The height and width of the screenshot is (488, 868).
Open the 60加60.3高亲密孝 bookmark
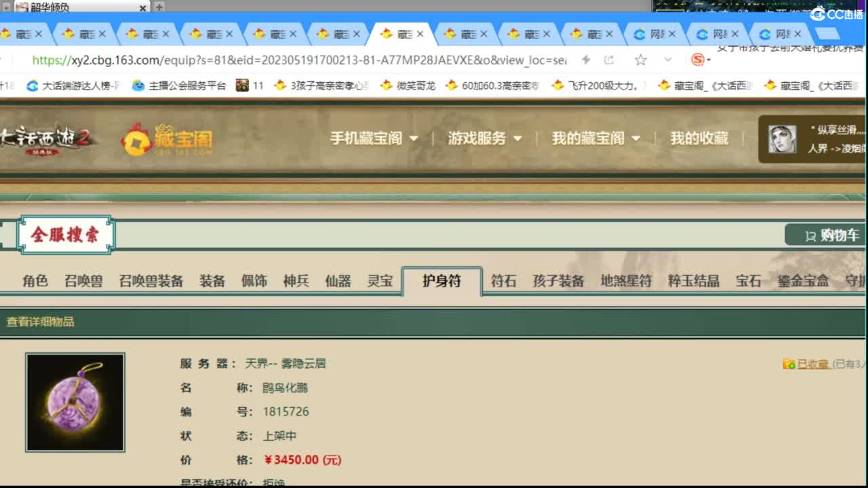tap(493, 85)
